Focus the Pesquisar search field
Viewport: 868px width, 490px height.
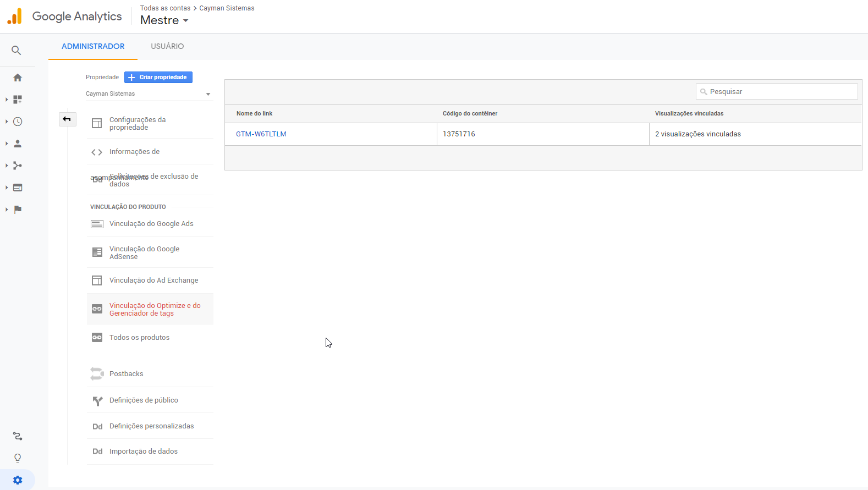point(777,92)
